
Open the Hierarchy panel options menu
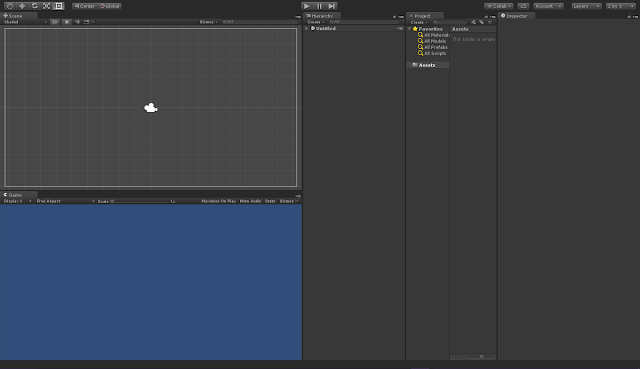coord(401,16)
